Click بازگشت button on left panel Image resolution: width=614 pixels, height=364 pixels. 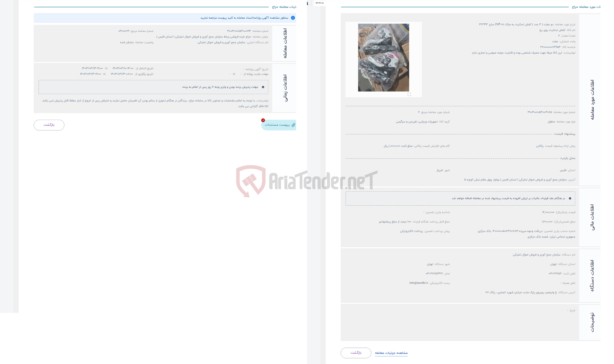(49, 125)
